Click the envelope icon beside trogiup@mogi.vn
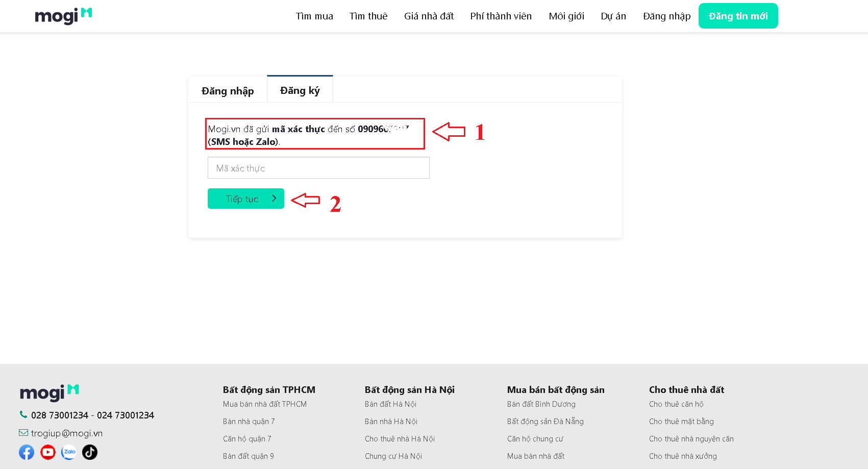Viewport: 868px width, 469px height. [23, 433]
